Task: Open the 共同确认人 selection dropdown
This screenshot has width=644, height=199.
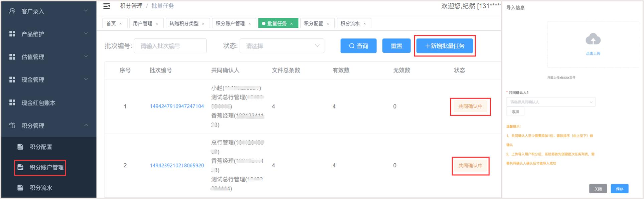Action: tap(551, 102)
